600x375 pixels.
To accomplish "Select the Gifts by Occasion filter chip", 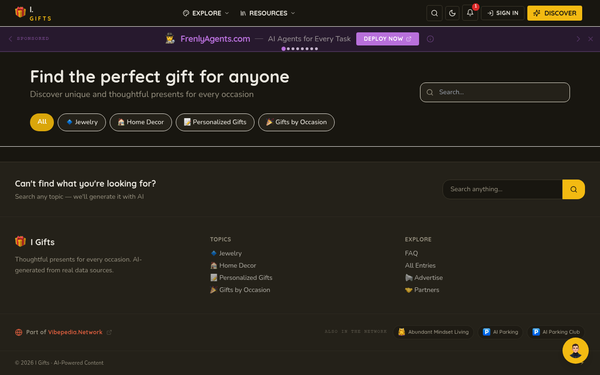I will (x=296, y=122).
